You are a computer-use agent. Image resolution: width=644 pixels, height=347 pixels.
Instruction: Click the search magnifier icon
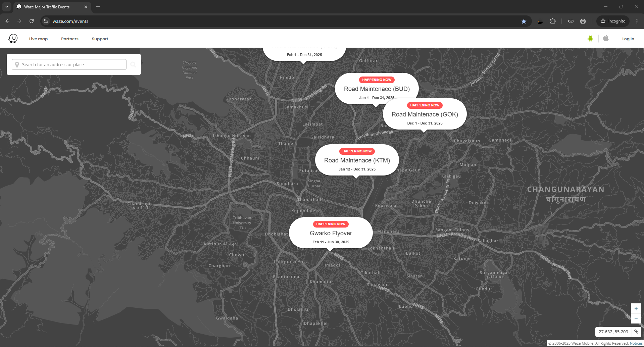133,64
